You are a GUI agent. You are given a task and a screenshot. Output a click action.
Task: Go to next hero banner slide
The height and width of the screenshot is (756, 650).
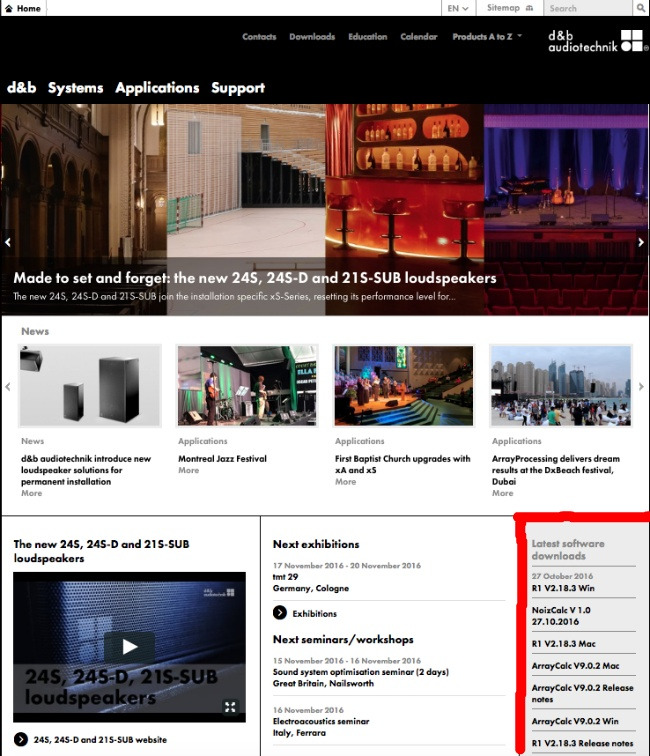[x=641, y=242]
